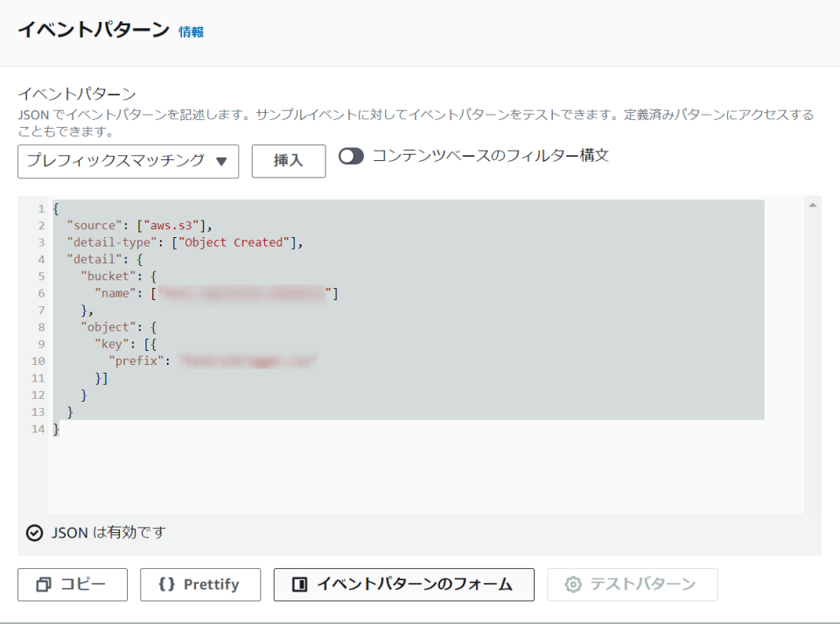
Task: Place cursor on the aws.s3 source line
Action: tap(131, 225)
